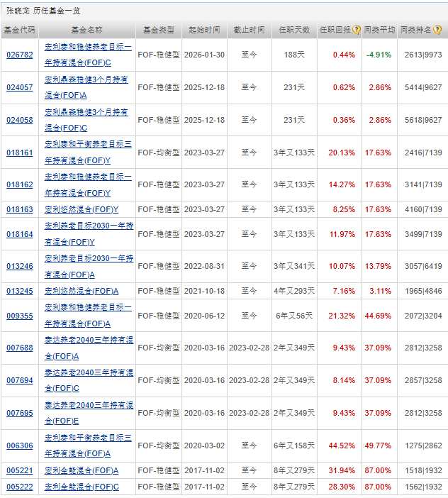Open 宏利泰和稳健养老目标一年持有混合(FOF)C fund name
Image resolution: width=448 pixels, height=498 pixels.
coord(88,55)
